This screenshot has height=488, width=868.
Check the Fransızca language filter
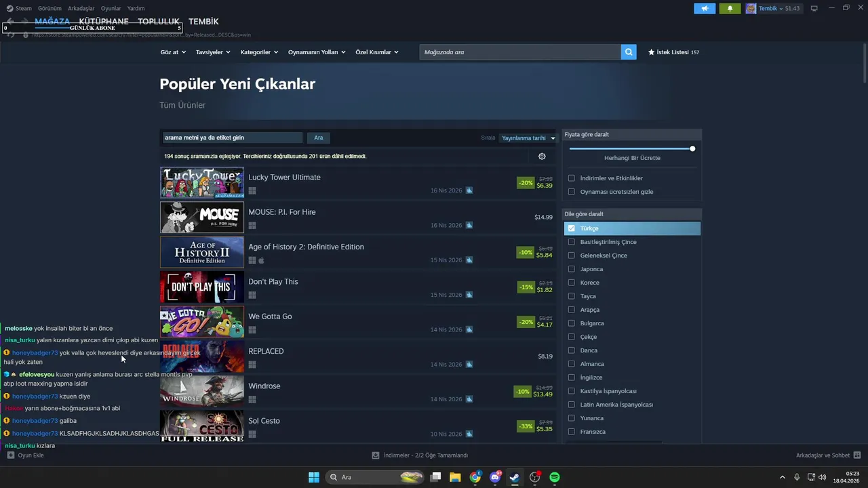point(571,432)
